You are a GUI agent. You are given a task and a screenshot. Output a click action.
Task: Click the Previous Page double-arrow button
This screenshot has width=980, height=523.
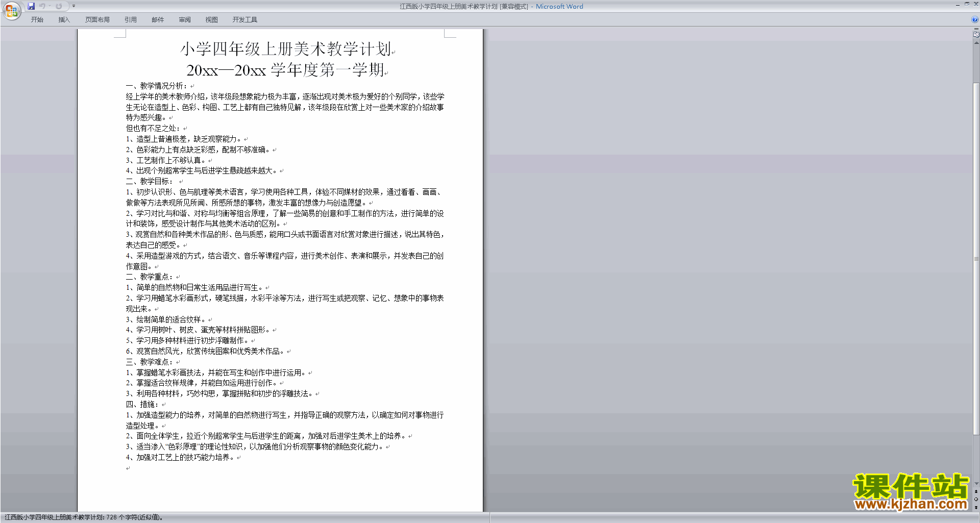point(976,492)
